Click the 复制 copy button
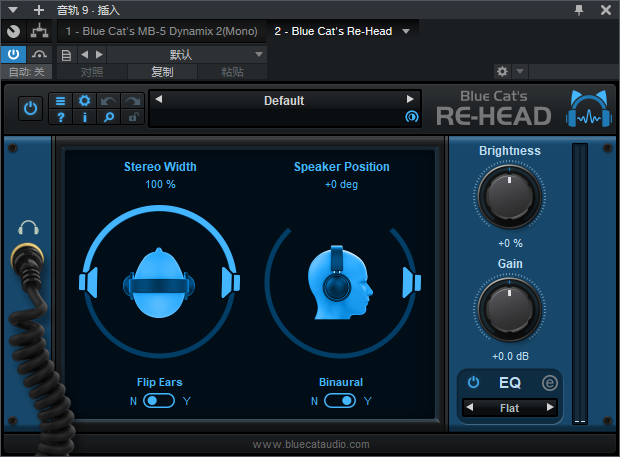This screenshot has width=620, height=457. click(162, 72)
